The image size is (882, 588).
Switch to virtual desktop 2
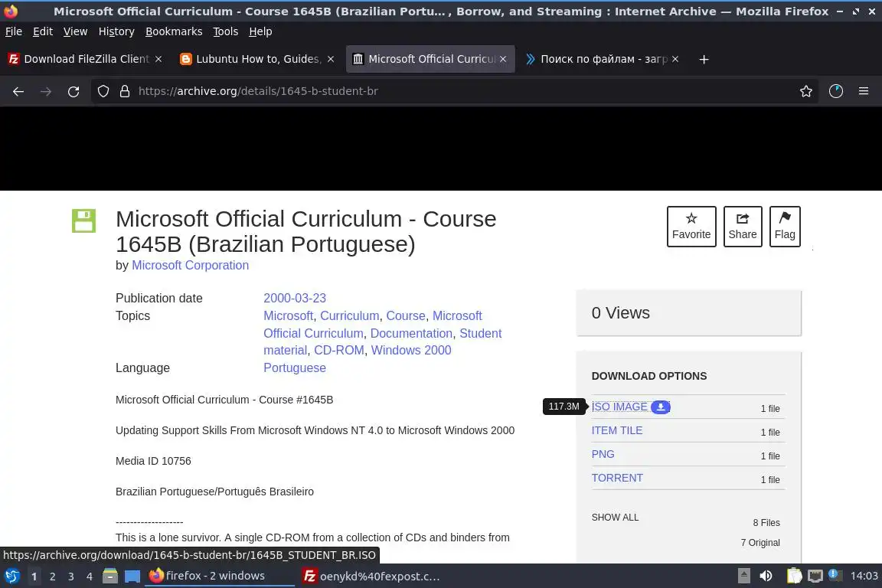(x=52, y=577)
